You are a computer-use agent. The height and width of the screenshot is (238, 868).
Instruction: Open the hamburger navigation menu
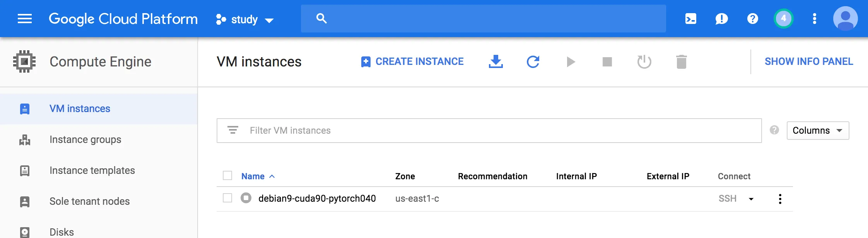pyautogui.click(x=25, y=19)
